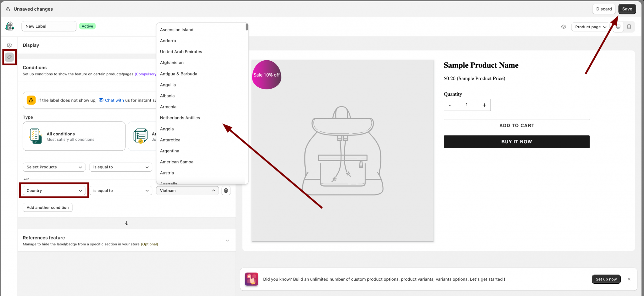
Task: Expand the References feature section
Action: tap(227, 240)
